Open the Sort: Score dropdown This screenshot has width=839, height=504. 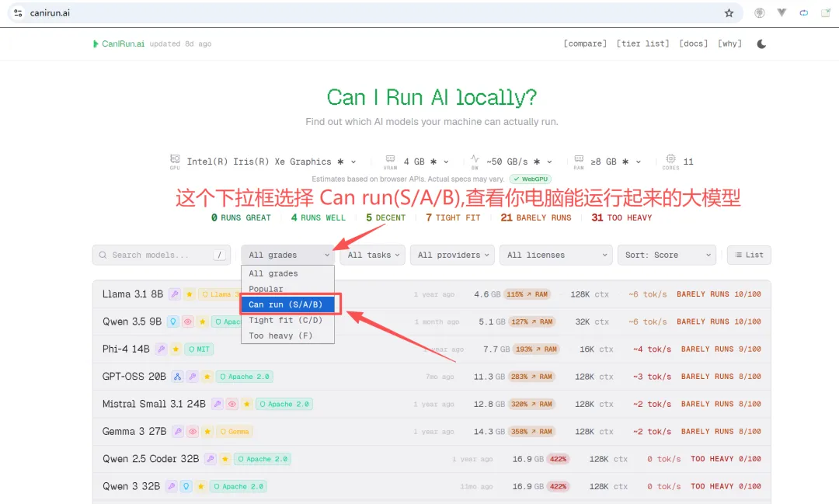click(x=667, y=255)
